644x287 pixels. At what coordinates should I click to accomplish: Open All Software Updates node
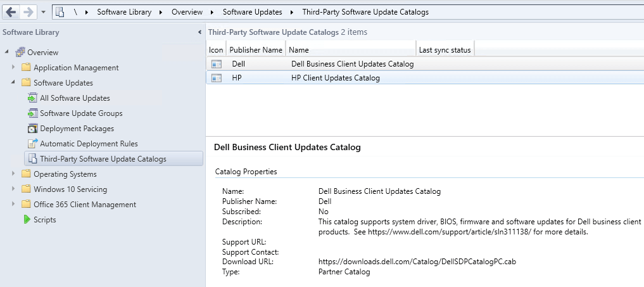pos(75,98)
